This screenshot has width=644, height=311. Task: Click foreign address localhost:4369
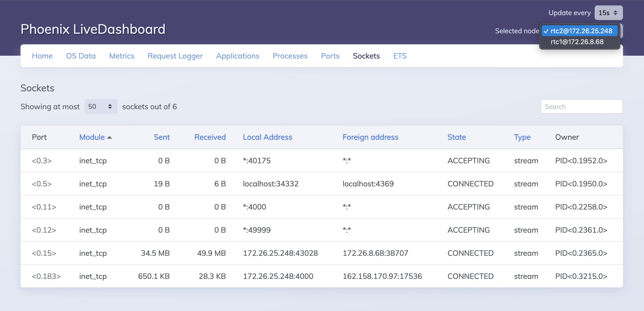coord(368,184)
